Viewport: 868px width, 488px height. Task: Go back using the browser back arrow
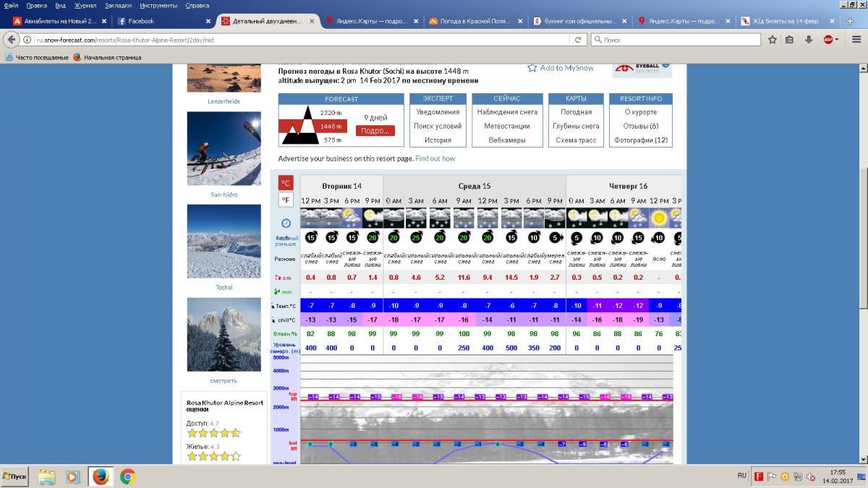(13, 40)
